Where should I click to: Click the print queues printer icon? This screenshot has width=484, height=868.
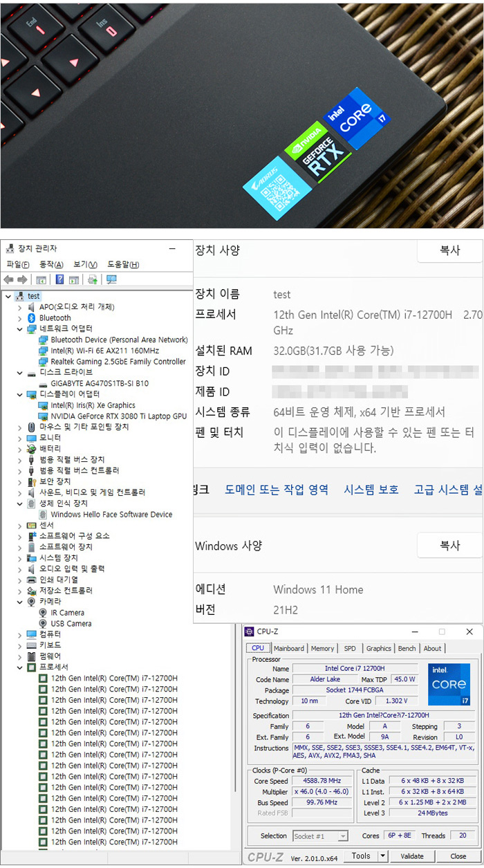coord(31,580)
